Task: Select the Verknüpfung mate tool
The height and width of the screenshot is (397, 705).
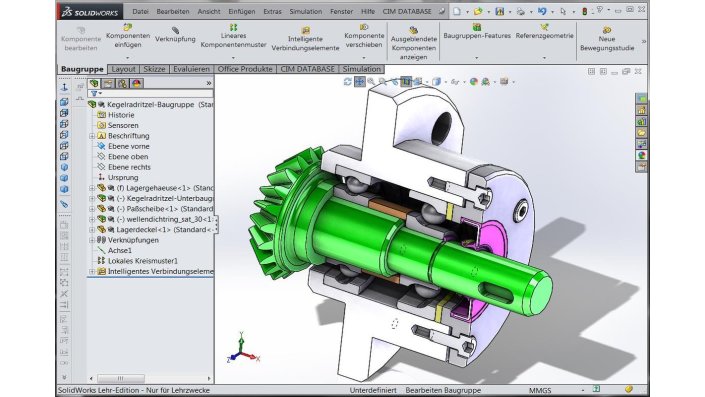Action: pyautogui.click(x=175, y=35)
